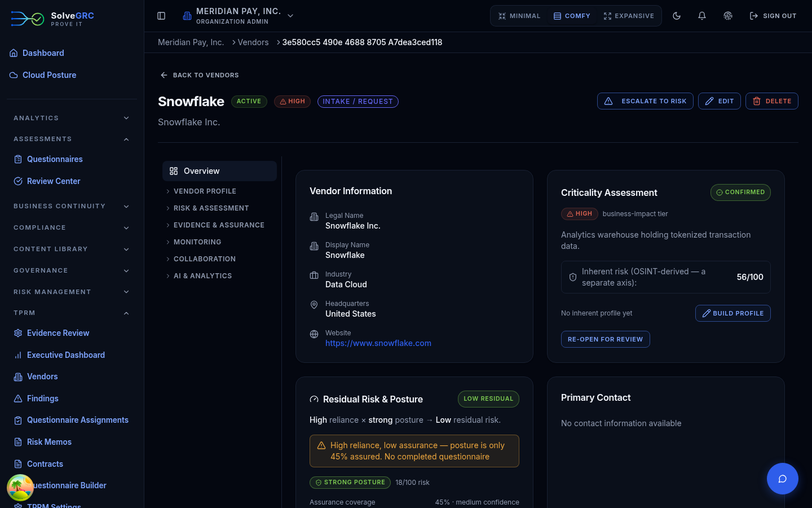Expand the Compliance sidebar section
812x508 pixels.
72,227
